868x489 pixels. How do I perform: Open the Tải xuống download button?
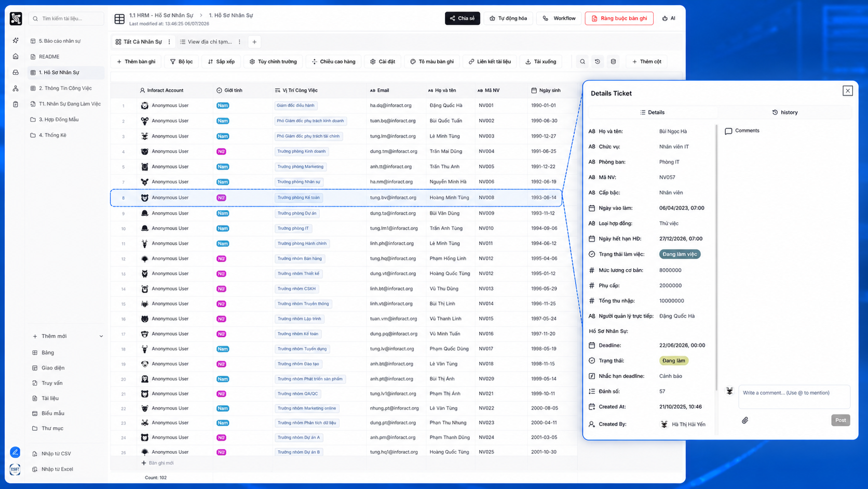(x=540, y=61)
